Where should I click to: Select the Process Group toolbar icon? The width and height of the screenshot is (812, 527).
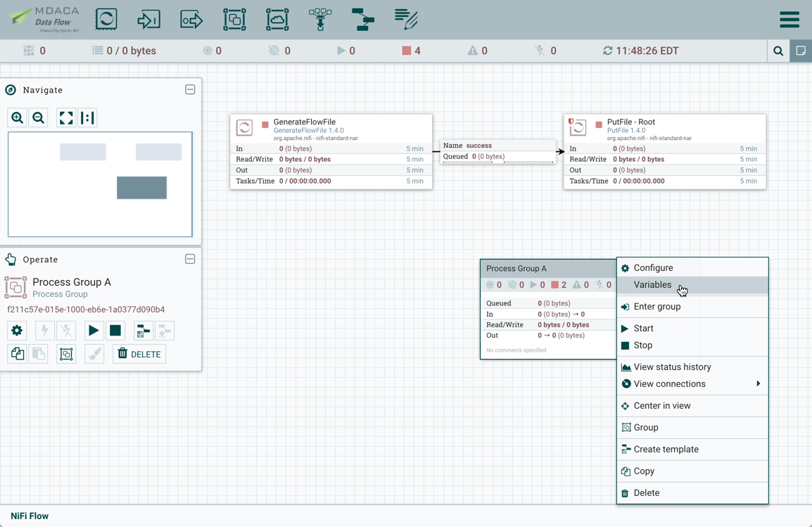click(x=234, y=20)
